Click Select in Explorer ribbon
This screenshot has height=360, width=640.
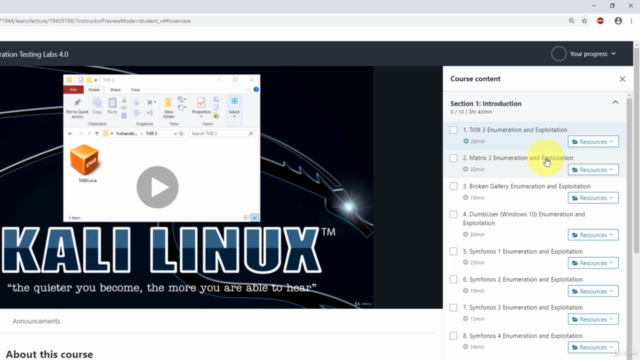coord(234,107)
